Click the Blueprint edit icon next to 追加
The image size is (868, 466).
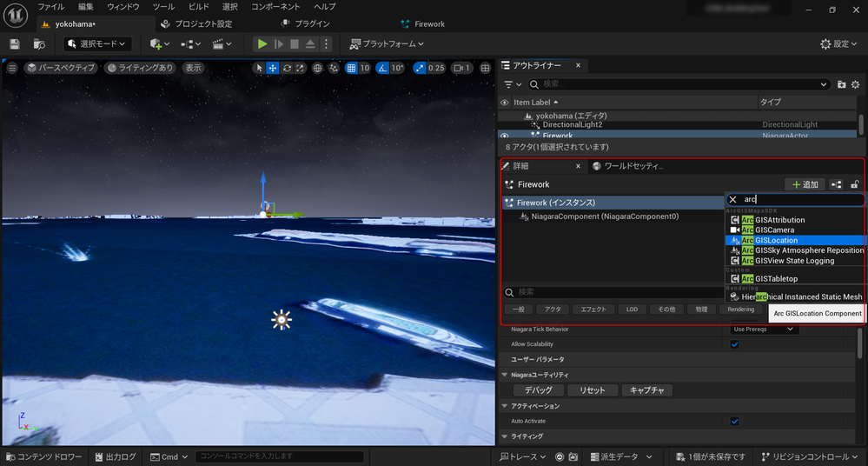pyautogui.click(x=837, y=184)
